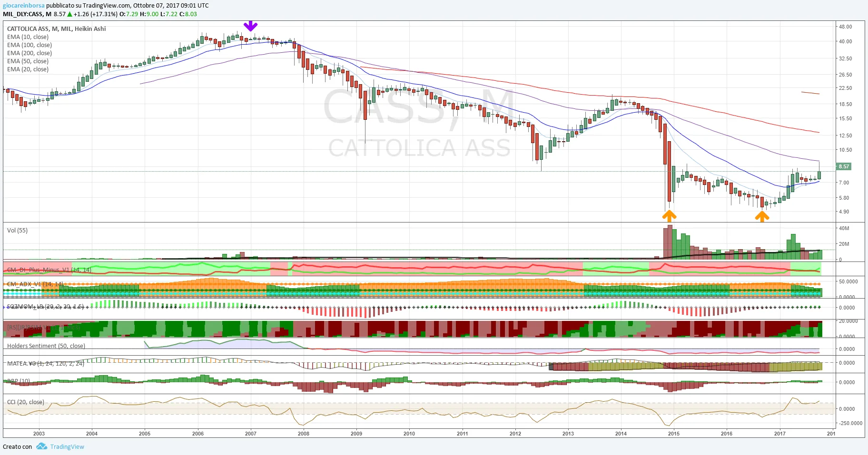Click the 4.90 level on price axis
This screenshot has width=868, height=455.
(844, 212)
